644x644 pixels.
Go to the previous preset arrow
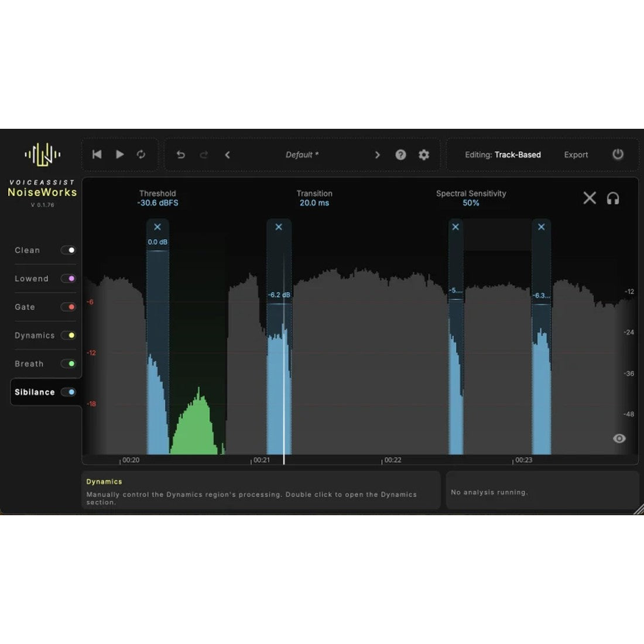[228, 155]
